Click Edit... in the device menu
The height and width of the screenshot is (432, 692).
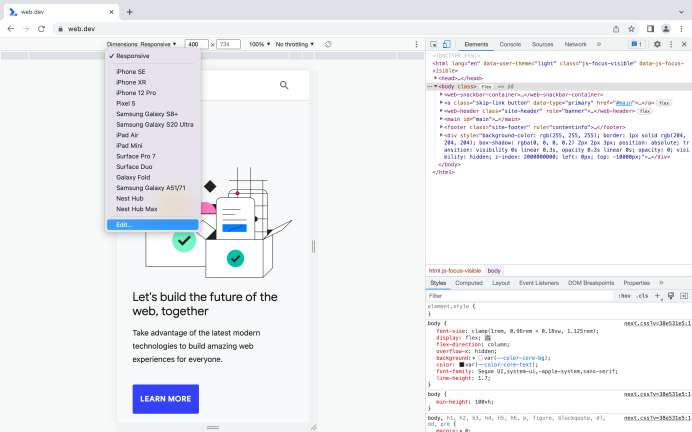click(x=152, y=225)
